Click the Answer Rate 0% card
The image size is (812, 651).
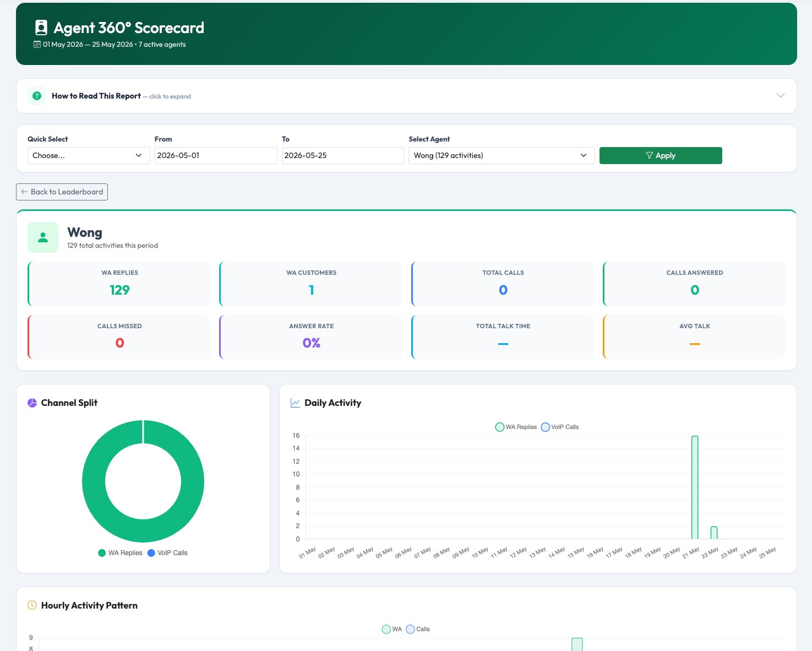[311, 337]
